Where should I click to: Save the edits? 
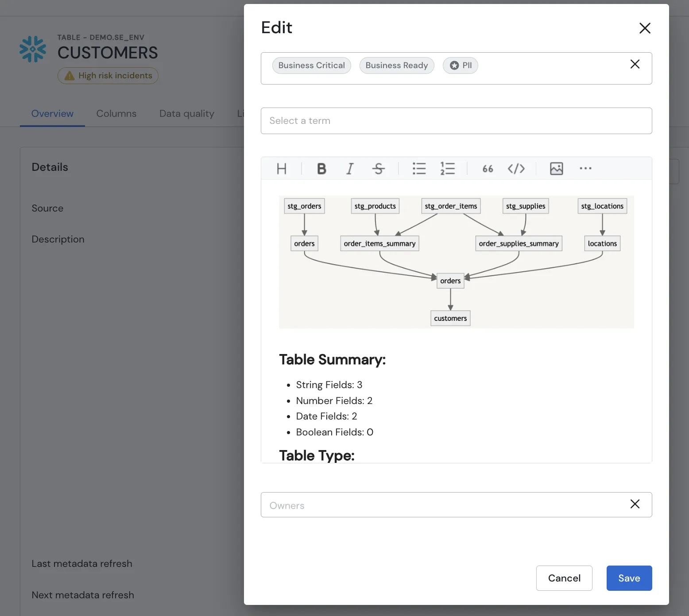pyautogui.click(x=629, y=578)
